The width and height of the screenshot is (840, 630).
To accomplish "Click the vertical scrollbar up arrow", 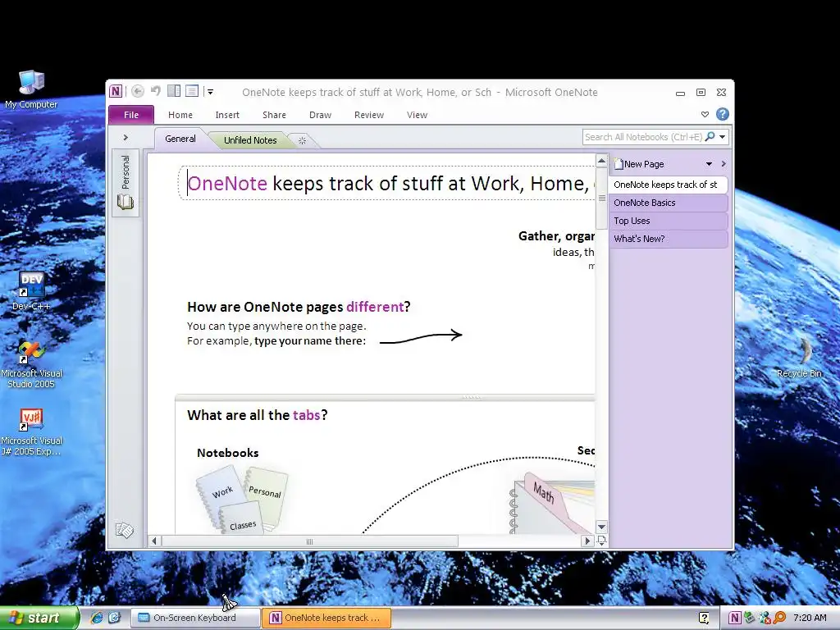I will point(601,161).
